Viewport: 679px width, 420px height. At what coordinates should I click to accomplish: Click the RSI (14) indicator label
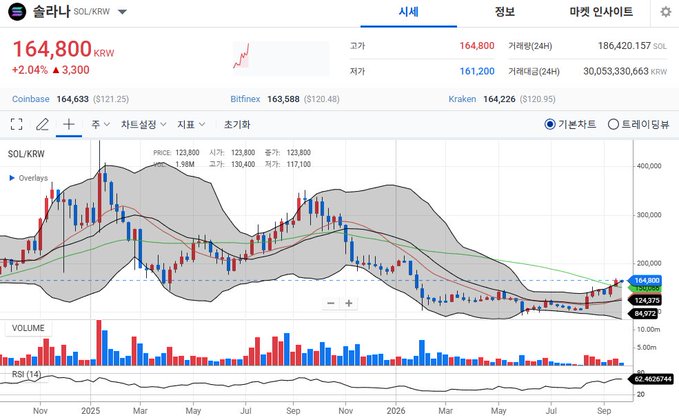point(26,374)
